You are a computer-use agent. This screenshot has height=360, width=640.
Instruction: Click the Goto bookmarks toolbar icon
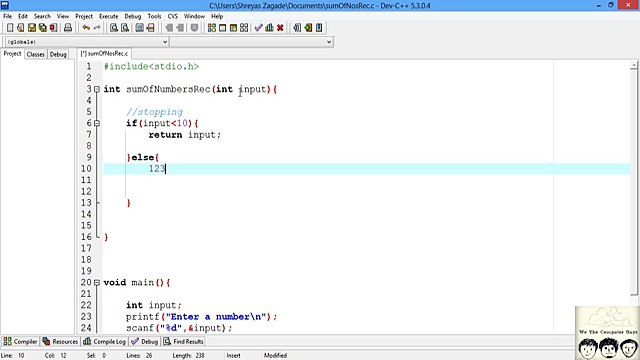tap(319, 28)
